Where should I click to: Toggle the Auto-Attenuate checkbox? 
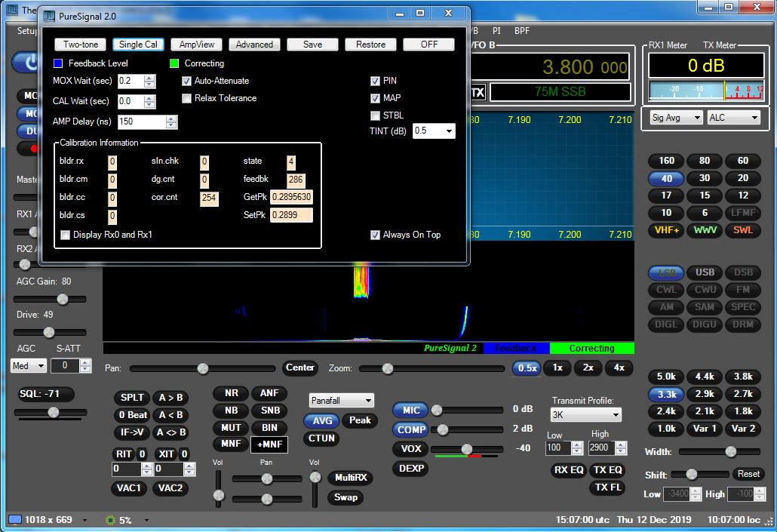point(187,81)
